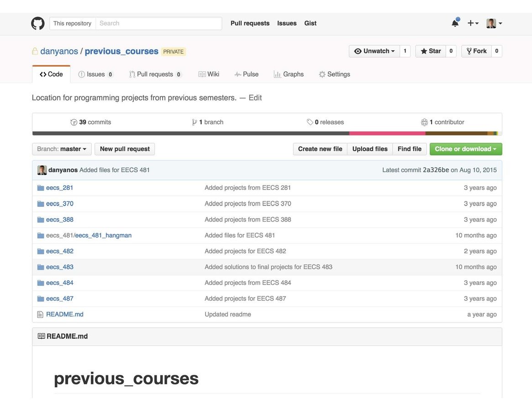The height and width of the screenshot is (411, 532).
Task: Click New pull request button
Action: pos(125,149)
